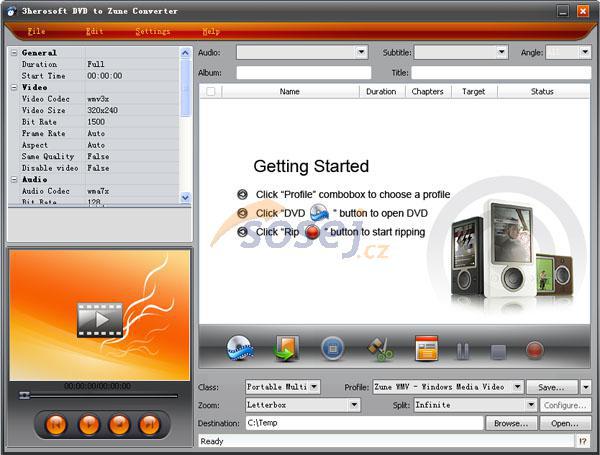The image size is (600, 455).
Task: Open the Help menu
Action: pos(211,31)
